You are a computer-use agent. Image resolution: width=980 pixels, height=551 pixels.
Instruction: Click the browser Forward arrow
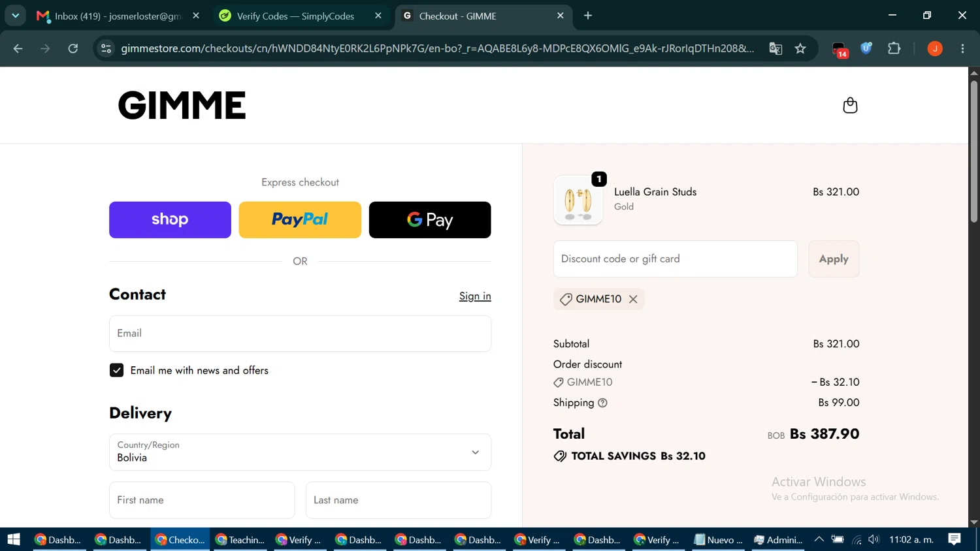pos(45,48)
